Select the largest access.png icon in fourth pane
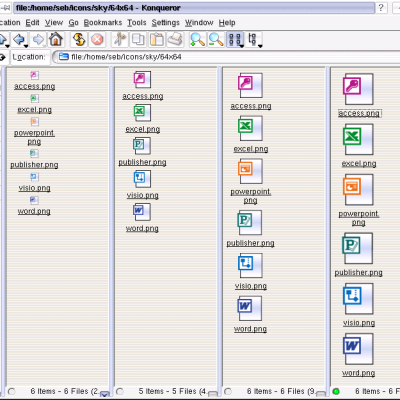400x400 pixels. tap(358, 89)
